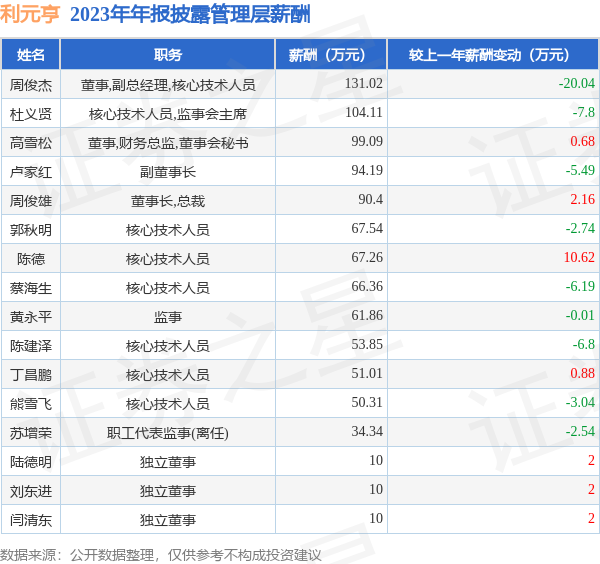Click the position 董事,财务总监,董事会秘书

[168, 143]
